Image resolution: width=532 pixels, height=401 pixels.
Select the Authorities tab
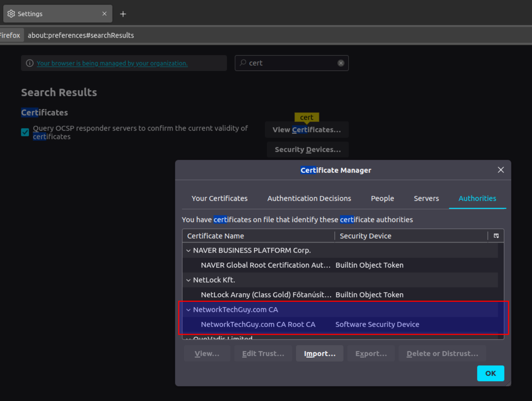pyautogui.click(x=477, y=198)
